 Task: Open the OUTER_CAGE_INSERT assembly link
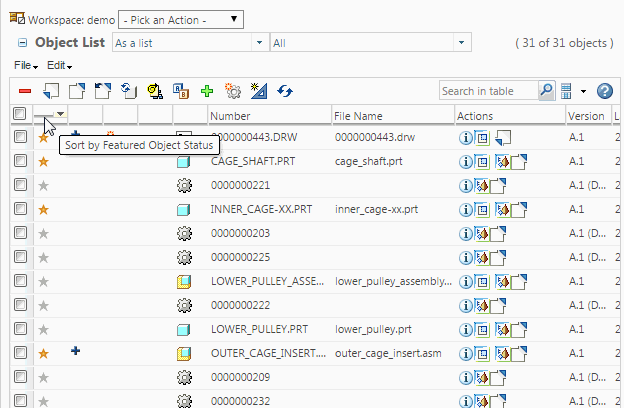click(267, 353)
